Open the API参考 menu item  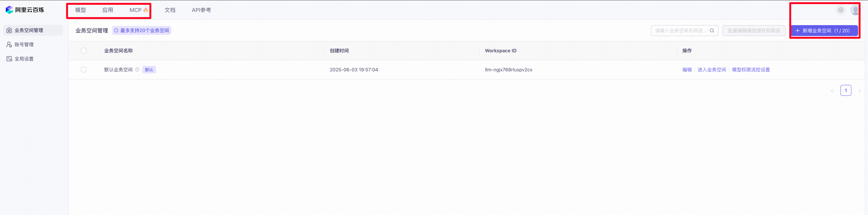(201, 10)
